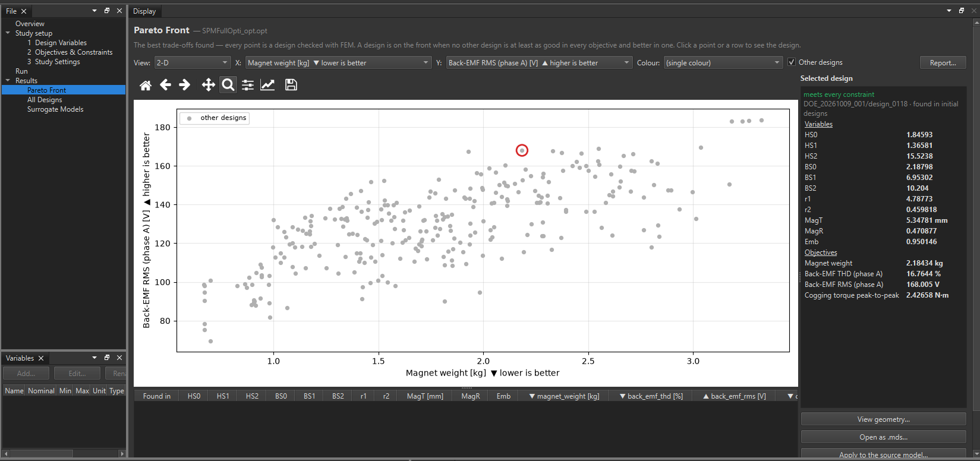This screenshot has height=461, width=980.
Task: Switch to the Display tab
Action: [x=144, y=11]
